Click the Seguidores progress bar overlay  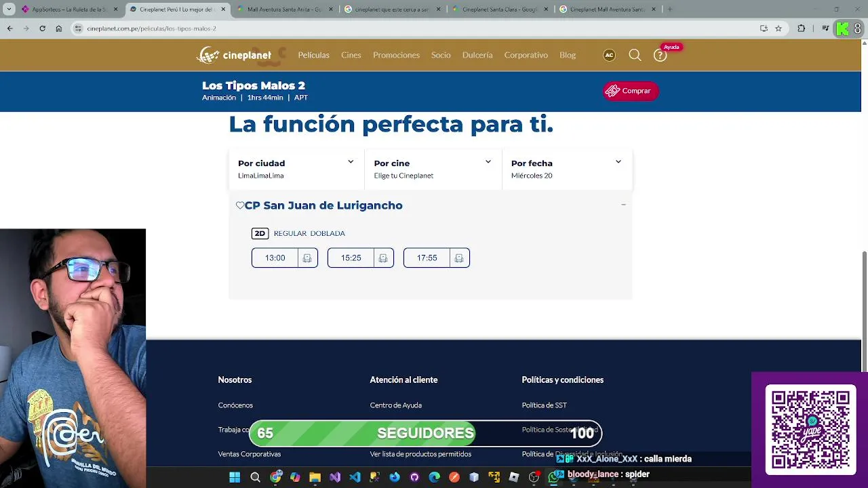425,433
